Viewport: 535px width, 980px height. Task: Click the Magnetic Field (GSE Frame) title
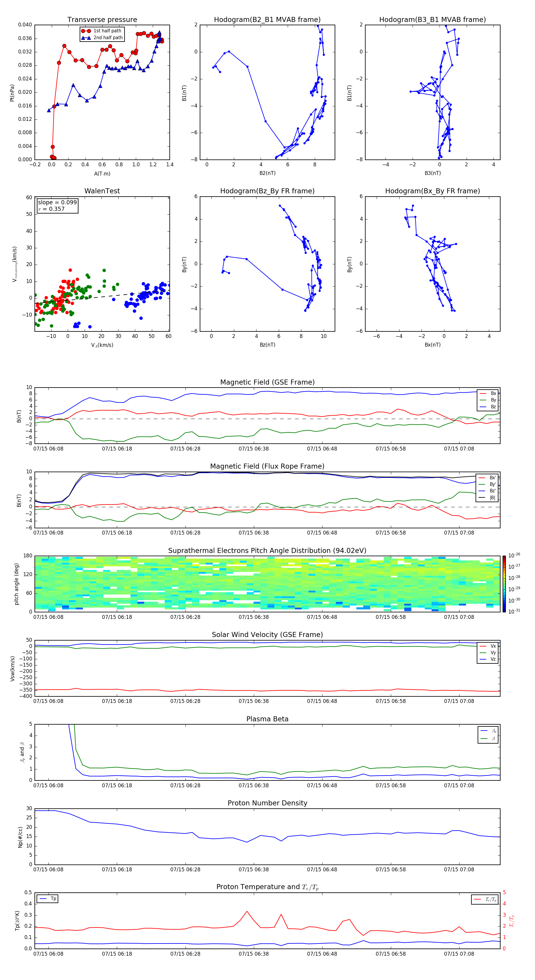coord(267,382)
